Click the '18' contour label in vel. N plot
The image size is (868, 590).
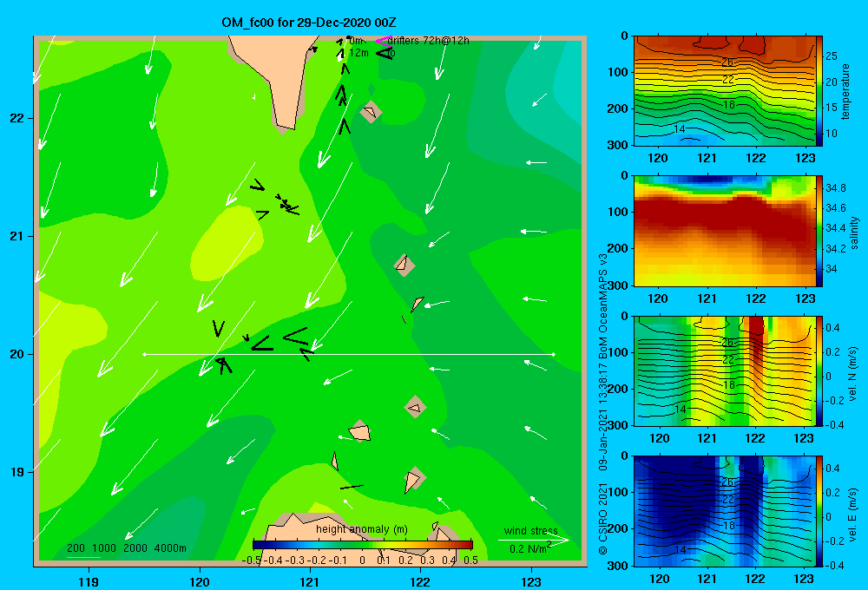click(729, 384)
